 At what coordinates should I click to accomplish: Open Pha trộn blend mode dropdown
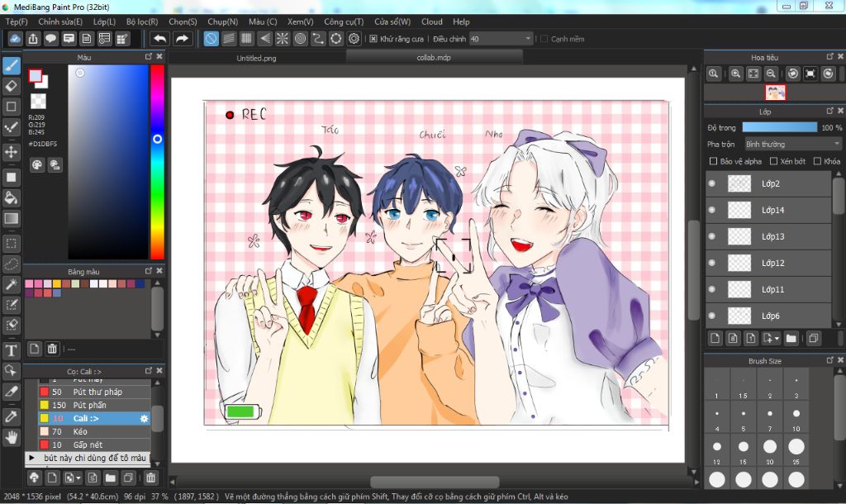pos(792,144)
